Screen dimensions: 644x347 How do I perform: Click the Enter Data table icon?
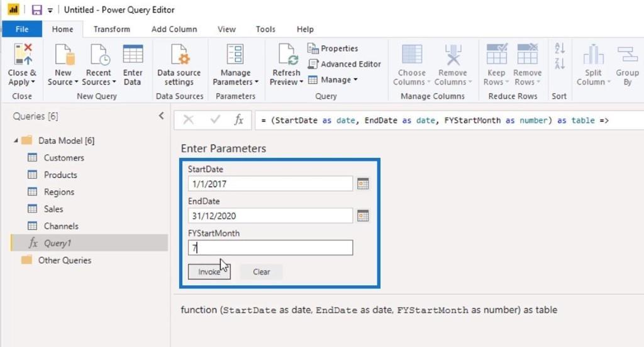[x=133, y=54]
